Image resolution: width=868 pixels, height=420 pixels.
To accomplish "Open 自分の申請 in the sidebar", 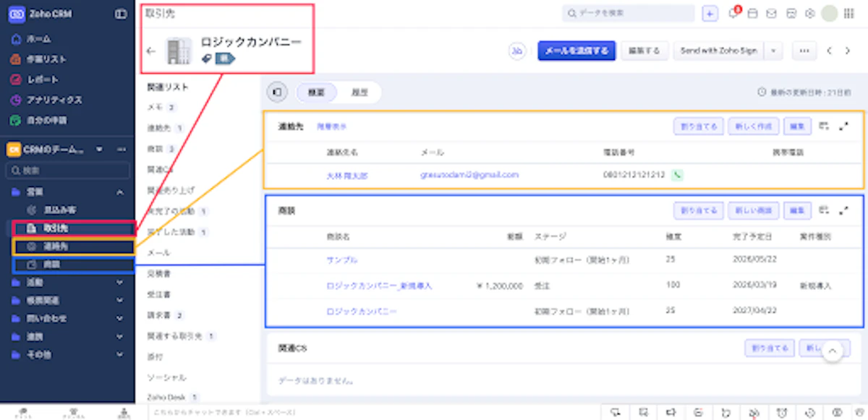I will (46, 120).
